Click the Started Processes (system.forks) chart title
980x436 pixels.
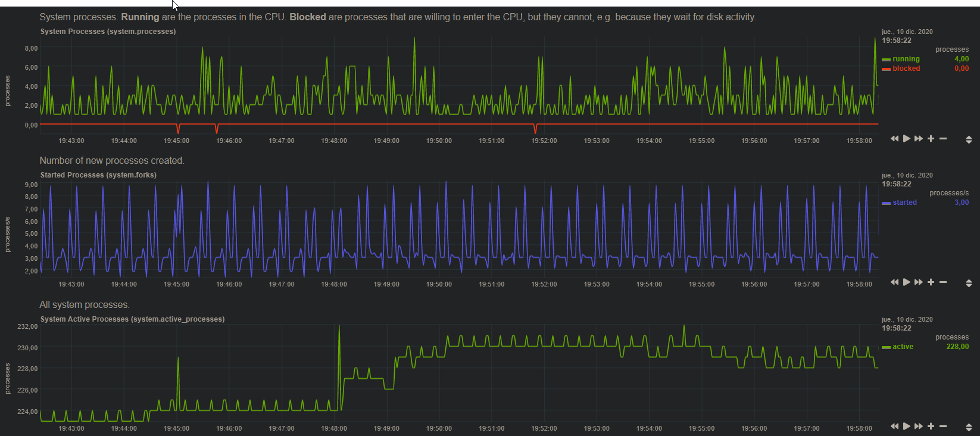pyautogui.click(x=98, y=175)
